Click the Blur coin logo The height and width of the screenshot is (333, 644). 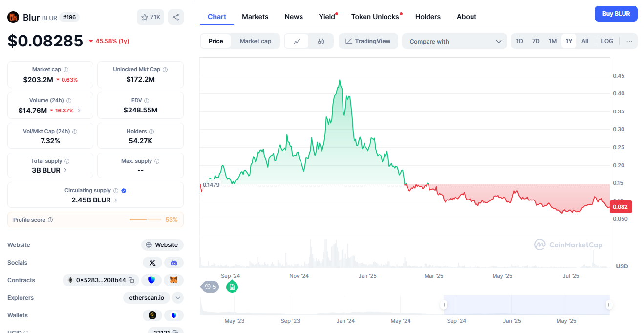(x=13, y=17)
